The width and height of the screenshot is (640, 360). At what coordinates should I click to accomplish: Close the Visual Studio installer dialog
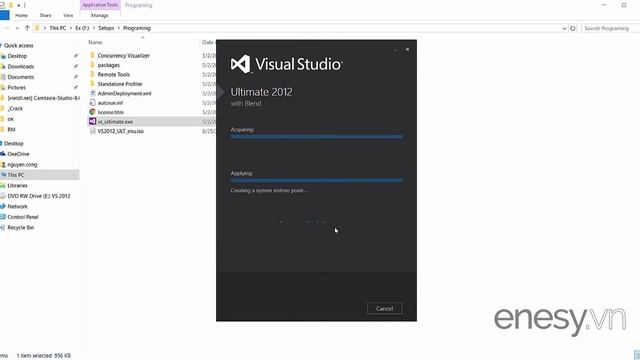click(x=407, y=49)
